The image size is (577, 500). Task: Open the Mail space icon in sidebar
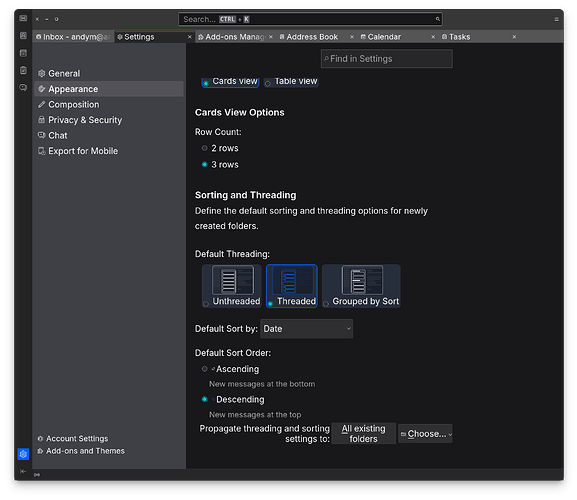click(x=23, y=18)
